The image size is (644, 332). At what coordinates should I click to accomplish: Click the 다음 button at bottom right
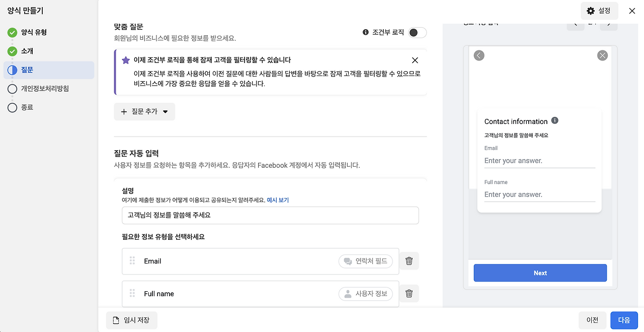coord(624,320)
